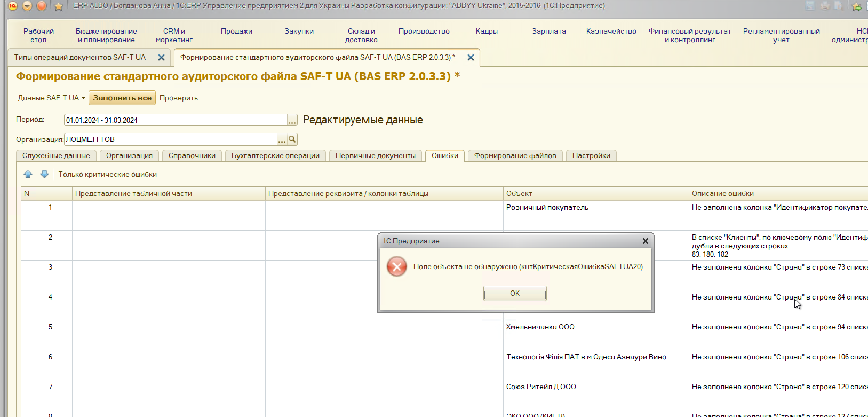Select the 'Хмельничанка ООО' object cell
This screenshot has width=868, height=417.
[x=596, y=335]
